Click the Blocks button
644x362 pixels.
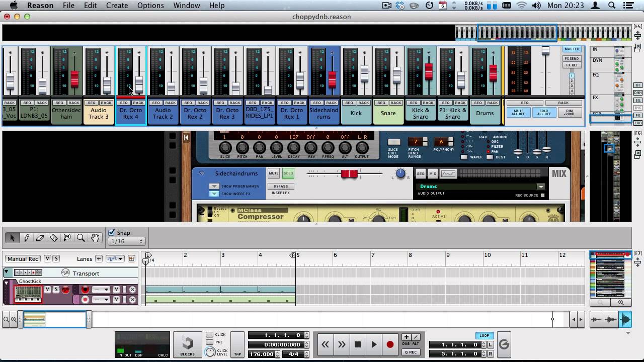pyautogui.click(x=188, y=345)
